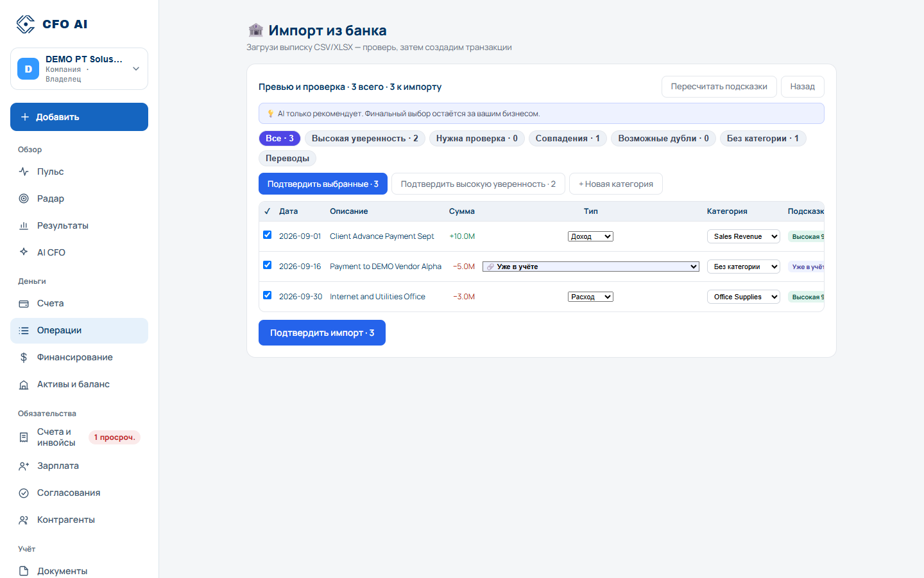Screen dimensions: 924x578
Task: Filter by Возможные дубли · 0
Action: (x=663, y=139)
